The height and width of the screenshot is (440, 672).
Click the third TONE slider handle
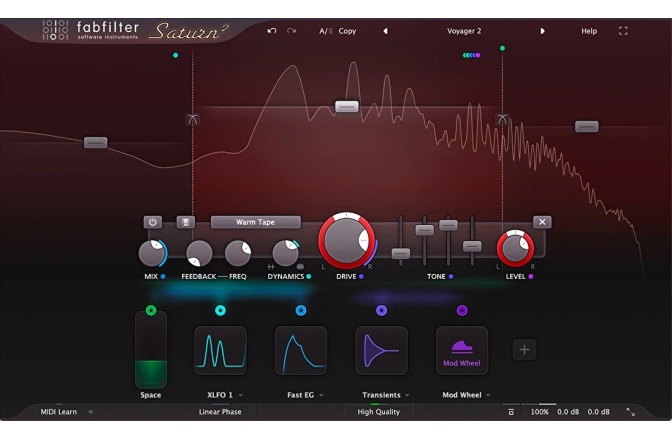[448, 225]
